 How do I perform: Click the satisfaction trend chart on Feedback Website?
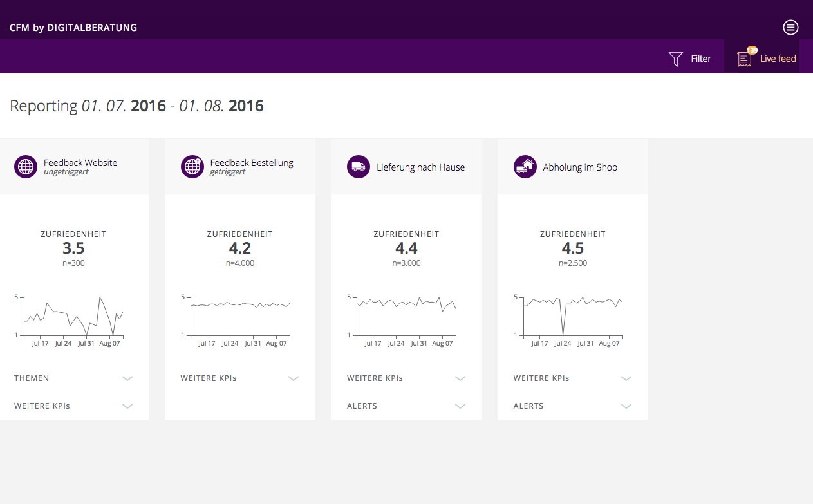click(x=73, y=315)
